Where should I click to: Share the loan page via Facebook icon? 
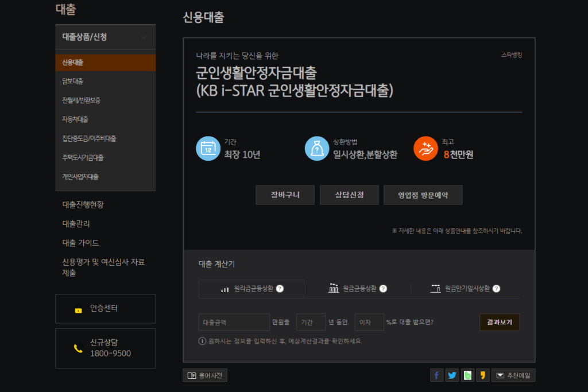click(x=436, y=375)
